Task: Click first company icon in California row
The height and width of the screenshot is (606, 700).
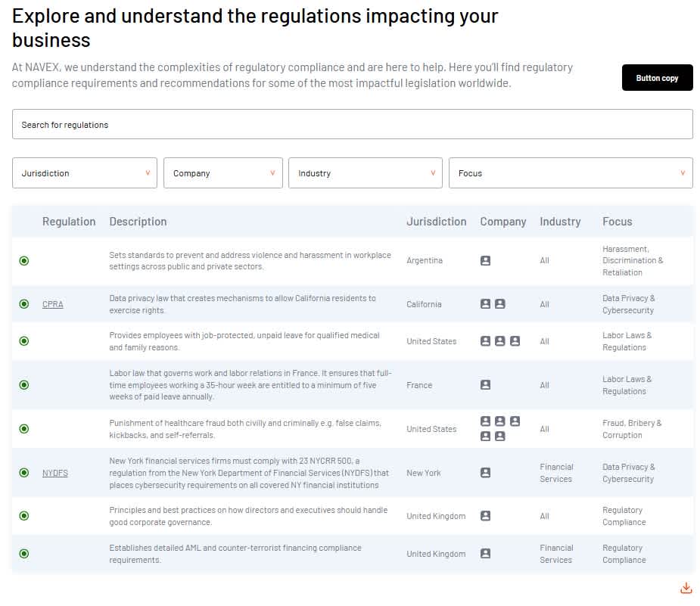Action: pyautogui.click(x=485, y=304)
